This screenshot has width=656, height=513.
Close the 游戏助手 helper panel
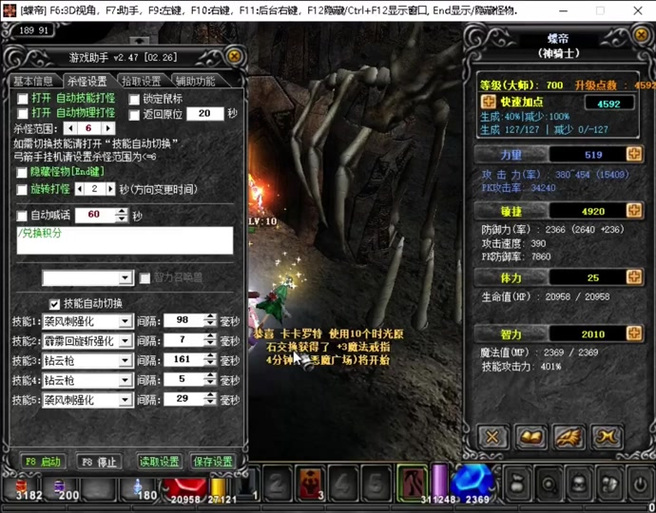click(234, 56)
